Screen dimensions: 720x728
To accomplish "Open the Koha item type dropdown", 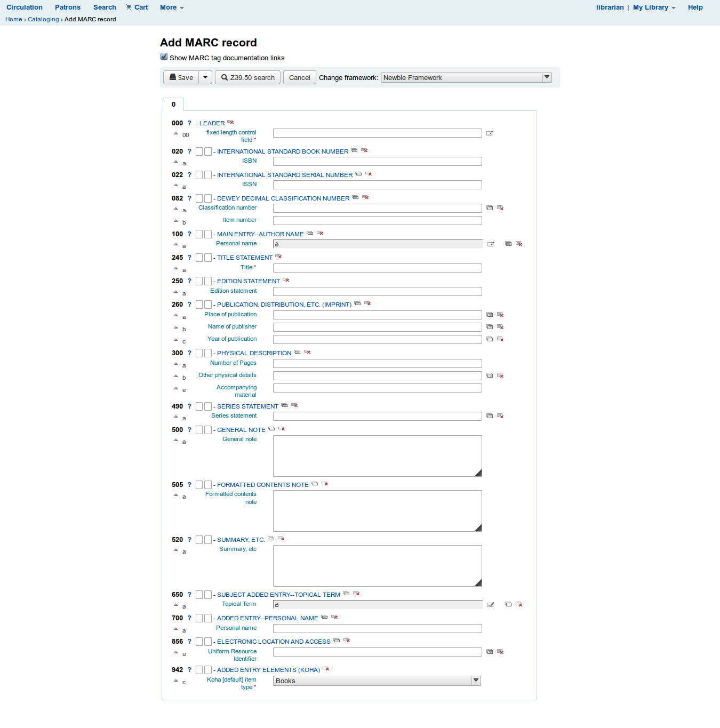I will tap(377, 681).
